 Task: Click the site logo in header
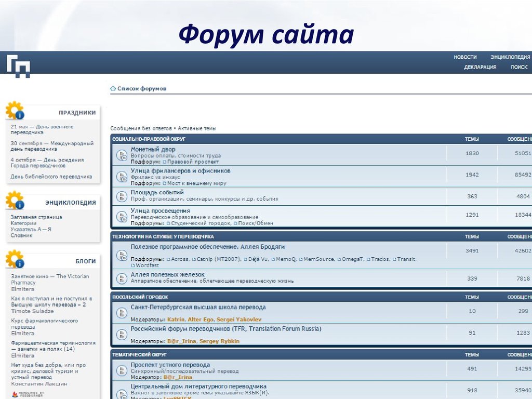[18, 65]
